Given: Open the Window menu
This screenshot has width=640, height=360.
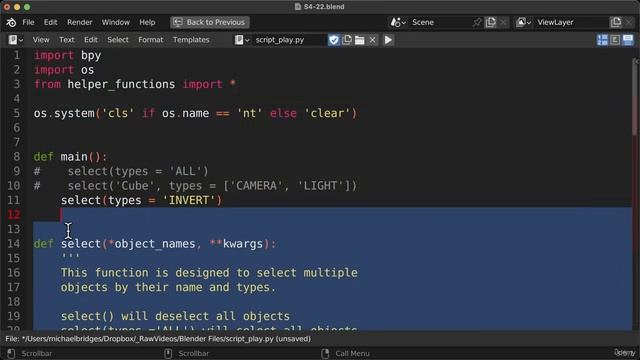Looking at the screenshot, I should click(116, 22).
